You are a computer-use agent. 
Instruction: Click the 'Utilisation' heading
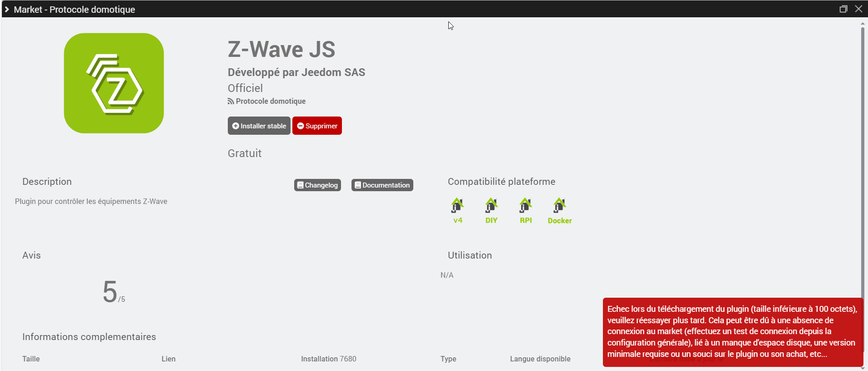(x=470, y=255)
